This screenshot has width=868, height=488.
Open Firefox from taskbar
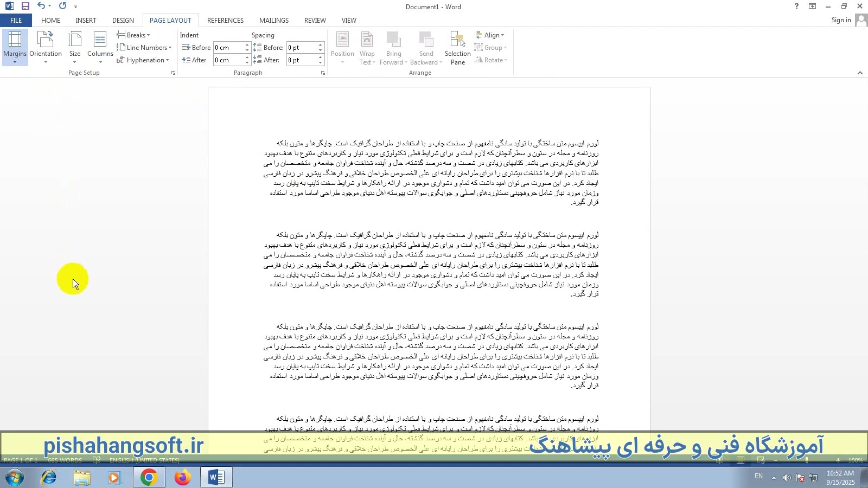click(183, 478)
